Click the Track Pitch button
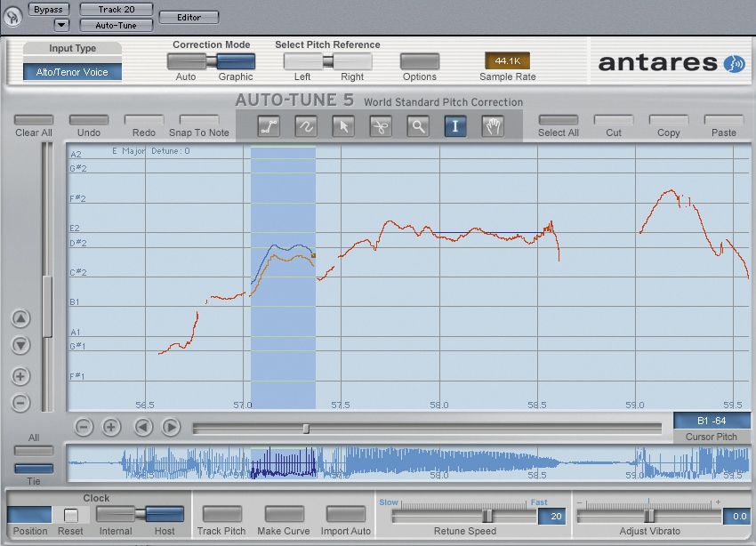The width and height of the screenshot is (756, 546). coord(221,514)
